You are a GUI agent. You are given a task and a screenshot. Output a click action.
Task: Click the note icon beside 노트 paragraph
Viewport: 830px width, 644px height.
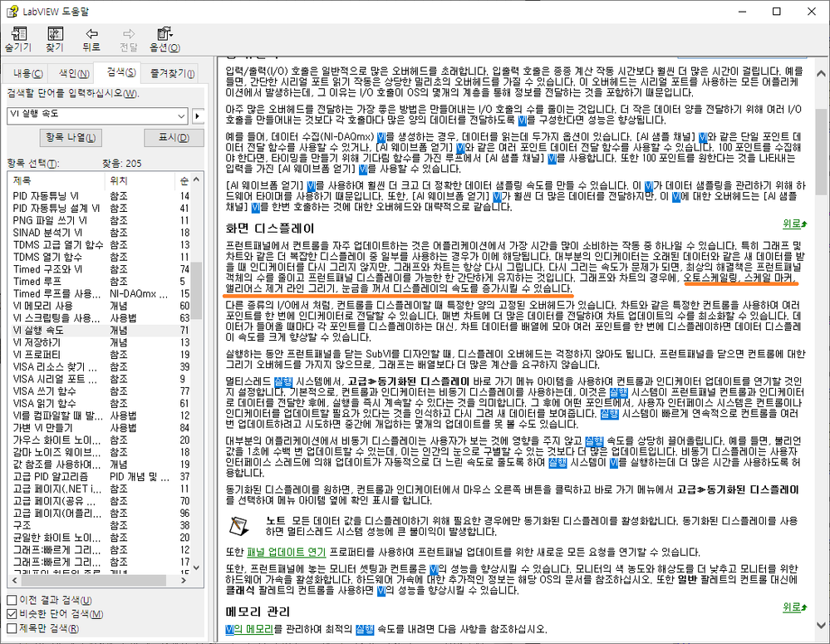[239, 526]
